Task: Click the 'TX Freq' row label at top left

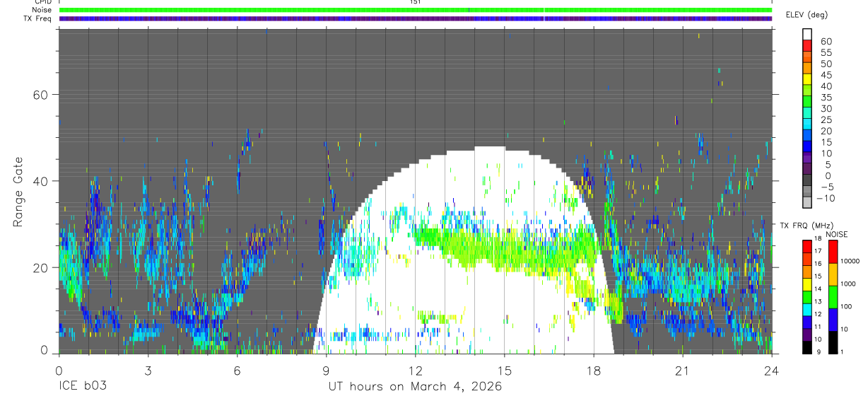Action: click(x=39, y=18)
